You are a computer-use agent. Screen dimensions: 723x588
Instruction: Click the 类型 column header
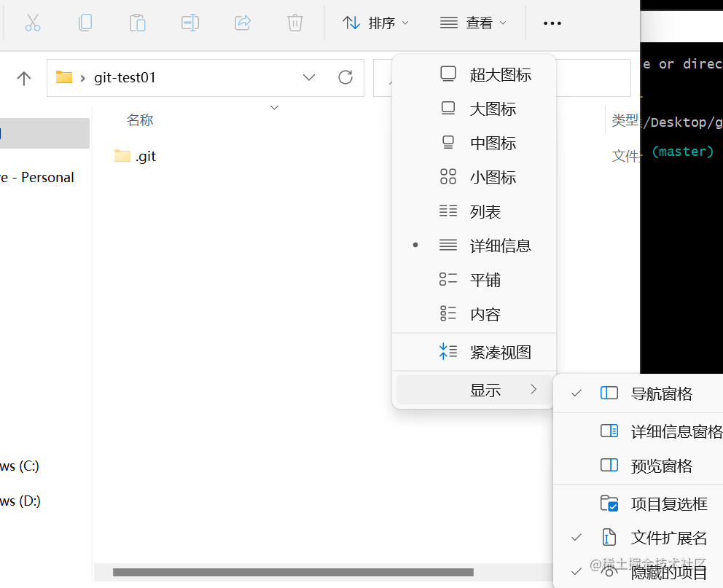coord(625,120)
